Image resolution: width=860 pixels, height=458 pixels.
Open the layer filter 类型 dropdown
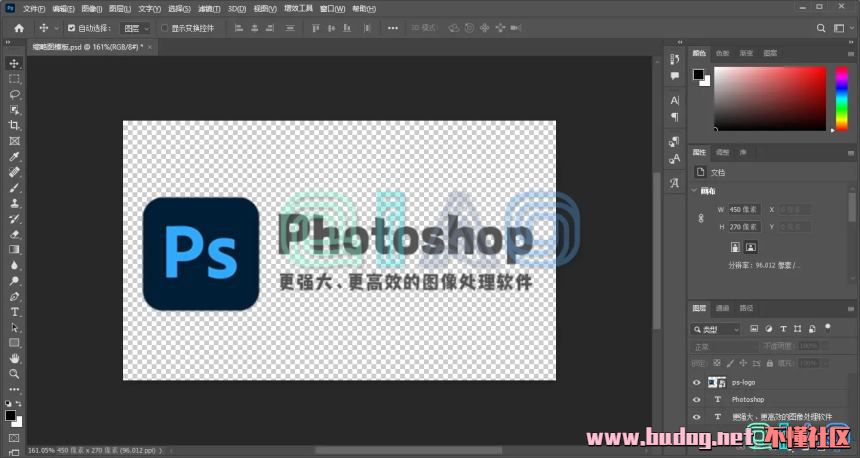point(715,329)
